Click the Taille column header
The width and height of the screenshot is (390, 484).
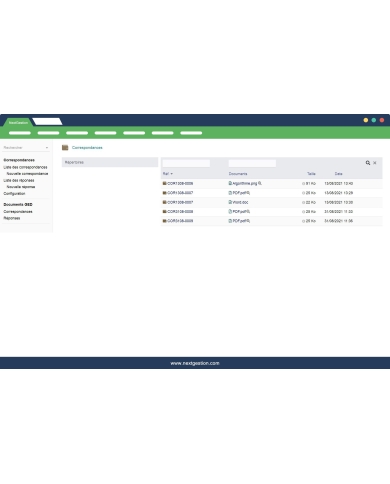point(311,174)
